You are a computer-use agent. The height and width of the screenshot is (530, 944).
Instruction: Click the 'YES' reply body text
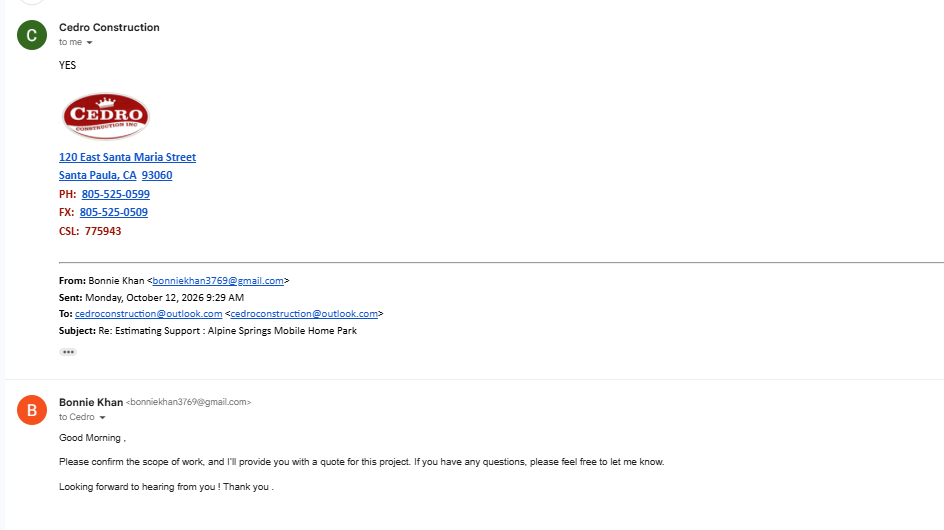pos(67,65)
